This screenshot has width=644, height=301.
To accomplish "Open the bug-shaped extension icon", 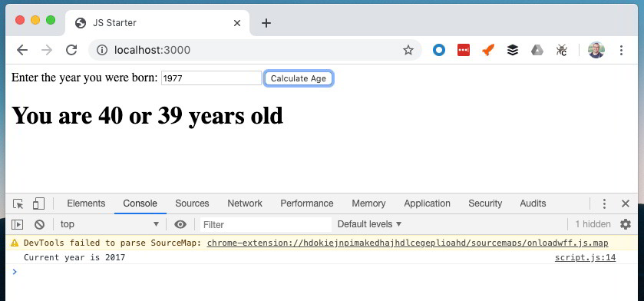I will [x=561, y=50].
